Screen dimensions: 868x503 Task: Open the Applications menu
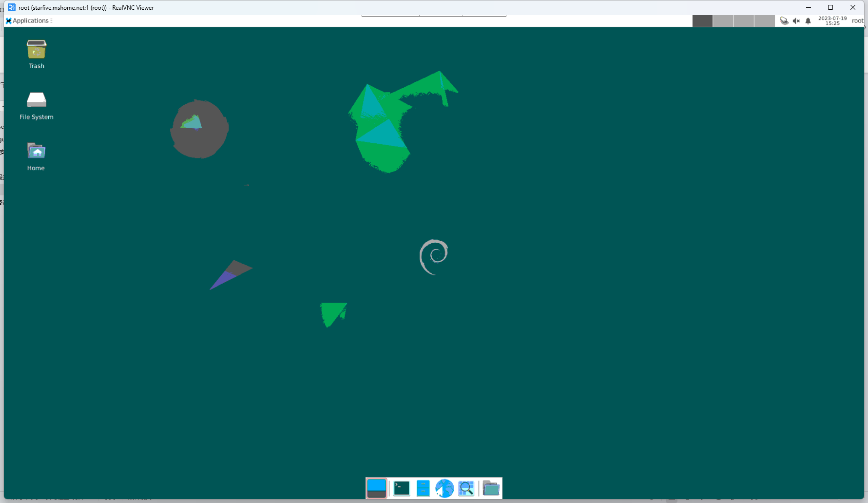[27, 20]
